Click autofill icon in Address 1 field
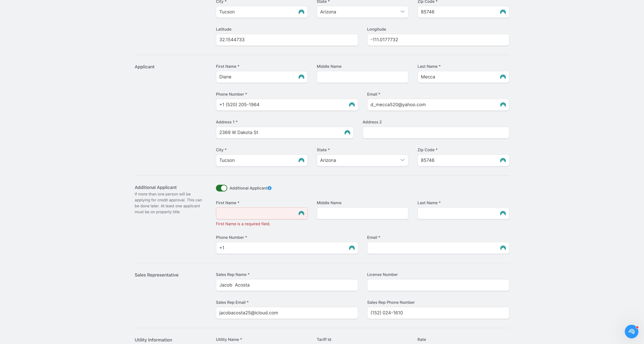The image size is (644, 344). [x=347, y=132]
